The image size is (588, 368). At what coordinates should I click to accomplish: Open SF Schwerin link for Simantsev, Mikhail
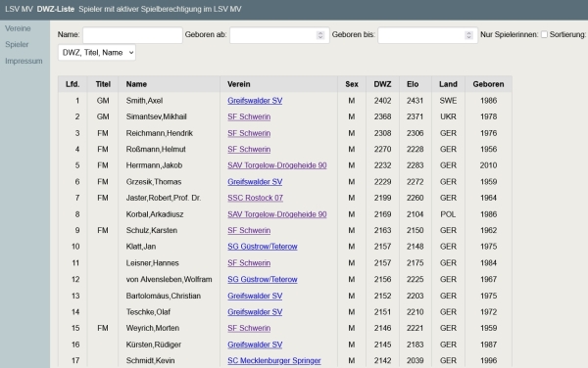249,116
